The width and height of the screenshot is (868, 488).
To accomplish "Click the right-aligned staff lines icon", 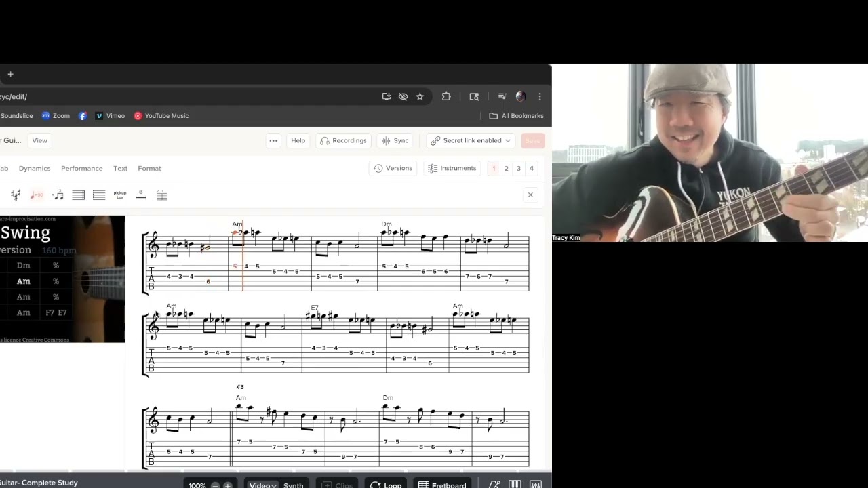I will pyautogui.click(x=79, y=195).
